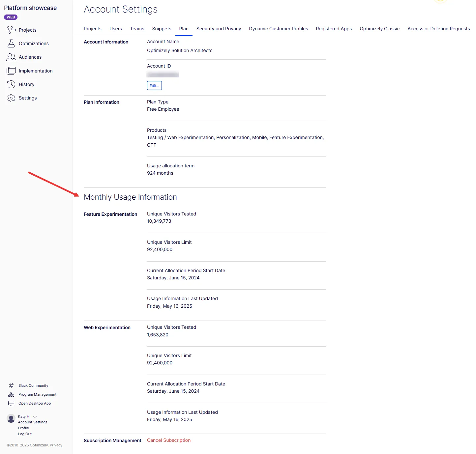The width and height of the screenshot is (476, 454).
Task: Click the Audiences people icon
Action: [x=11, y=57]
